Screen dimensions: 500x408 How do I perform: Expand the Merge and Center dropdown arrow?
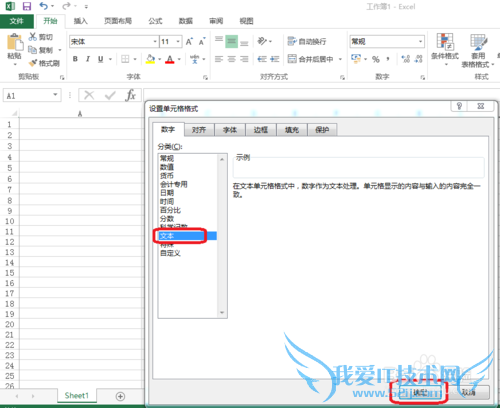pos(340,59)
